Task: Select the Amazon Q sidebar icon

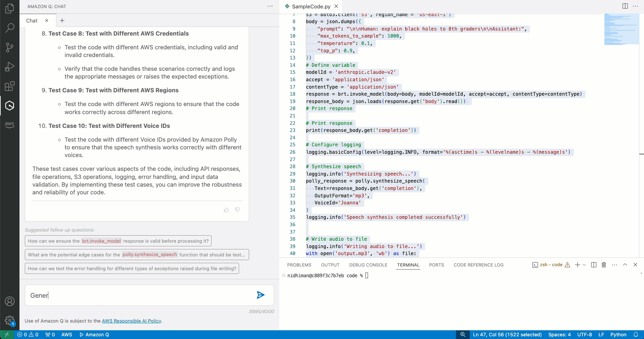Action: pos(9,105)
